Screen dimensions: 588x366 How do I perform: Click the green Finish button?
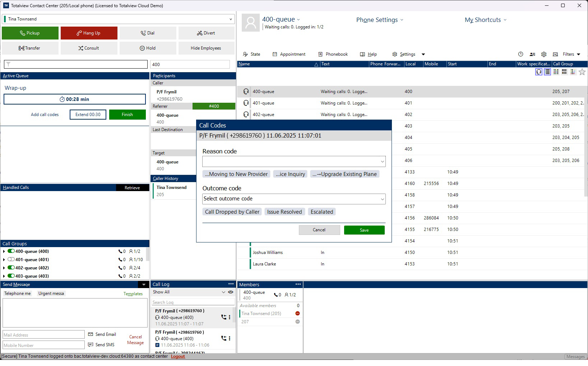pos(128,115)
